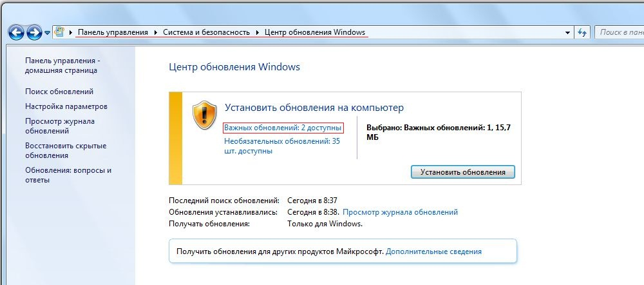Click the Установить обновления button
The image size is (644, 285).
[x=463, y=172]
